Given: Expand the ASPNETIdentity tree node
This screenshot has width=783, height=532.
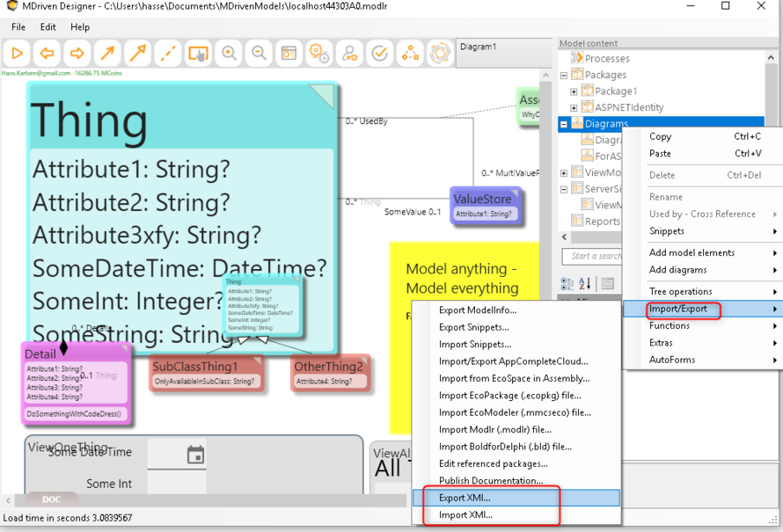Looking at the screenshot, I should (x=574, y=108).
